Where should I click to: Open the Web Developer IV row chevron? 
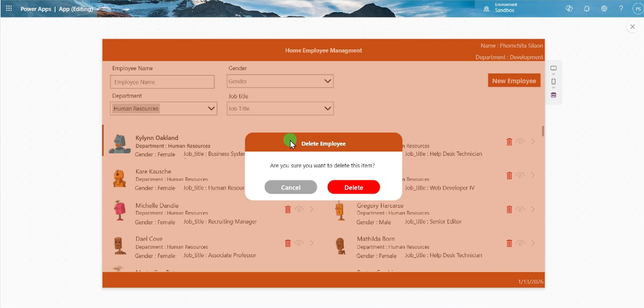[x=533, y=176]
